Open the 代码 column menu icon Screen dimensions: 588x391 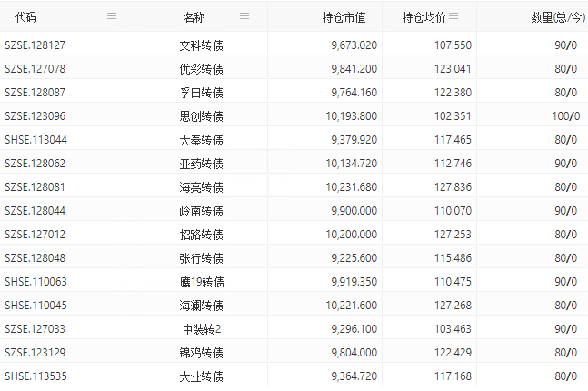(112, 16)
